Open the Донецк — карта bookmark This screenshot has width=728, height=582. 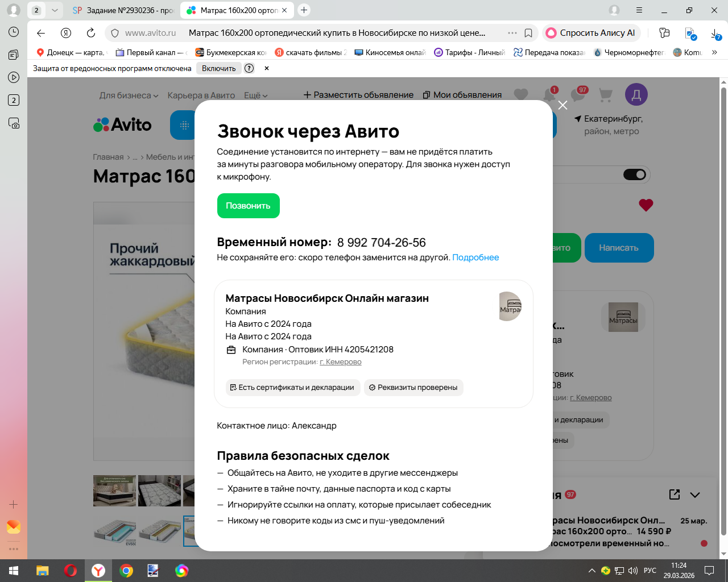(72, 52)
